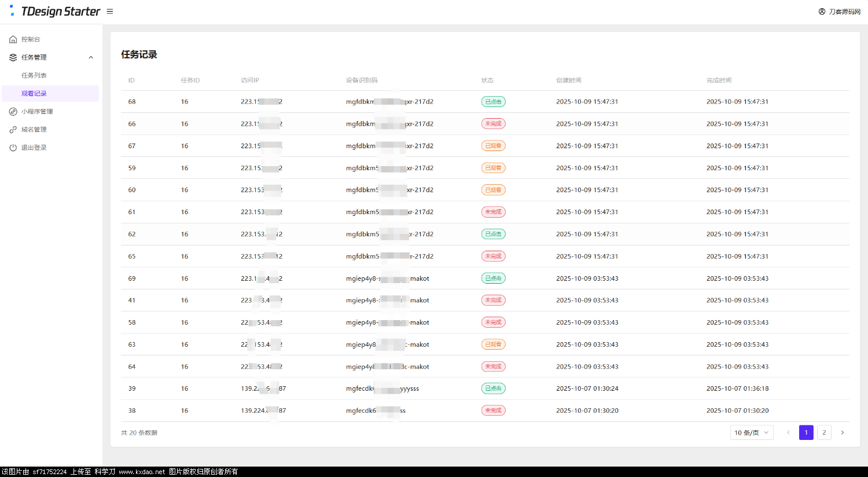Click the 任务管理 layers icon

click(13, 57)
